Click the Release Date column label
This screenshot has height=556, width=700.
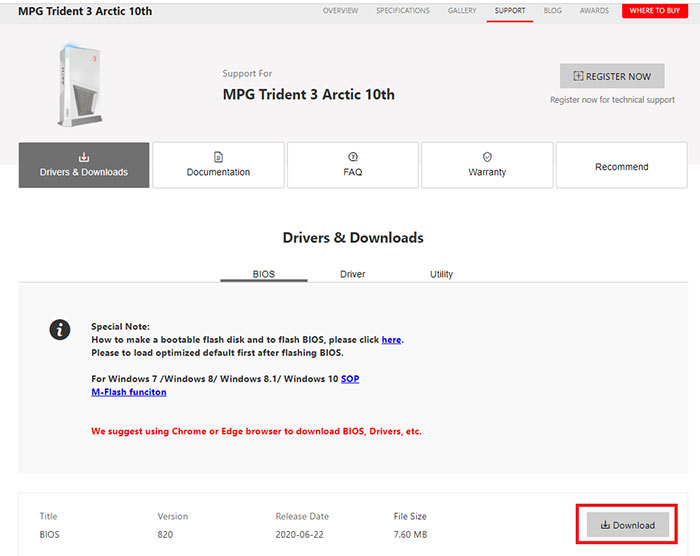pyautogui.click(x=302, y=516)
